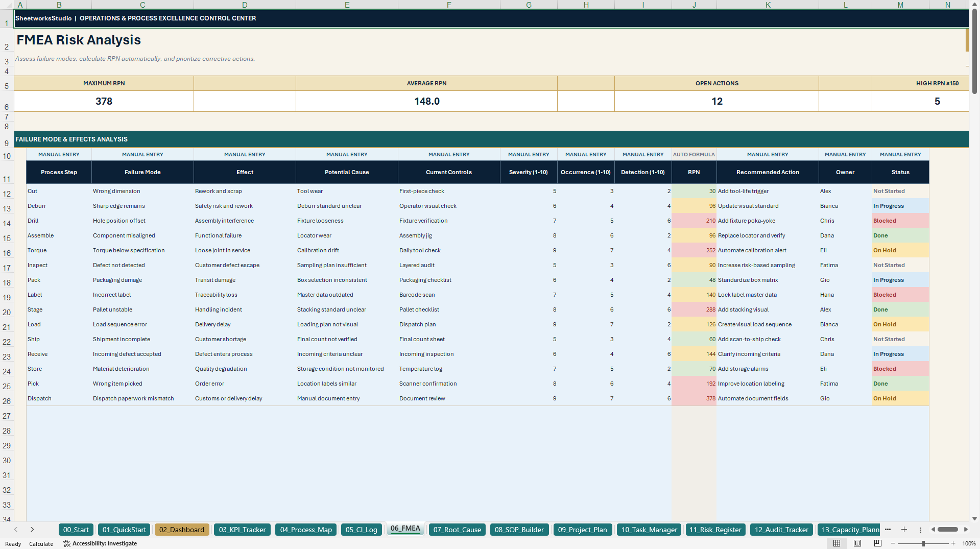Switch to the 02_Dashboard sheet
980x549 pixels.
(182, 530)
